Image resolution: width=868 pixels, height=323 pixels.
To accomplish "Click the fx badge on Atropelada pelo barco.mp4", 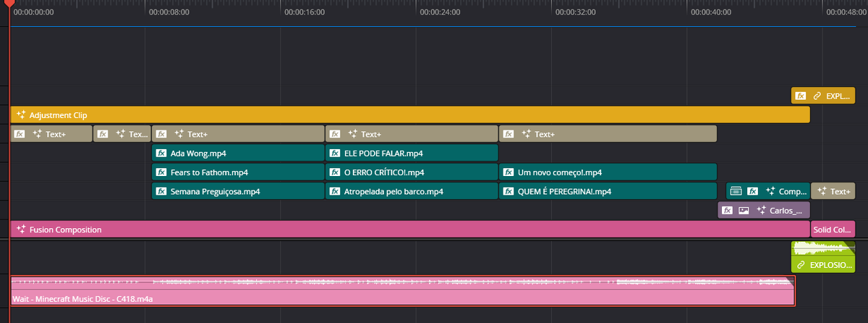I will point(335,191).
